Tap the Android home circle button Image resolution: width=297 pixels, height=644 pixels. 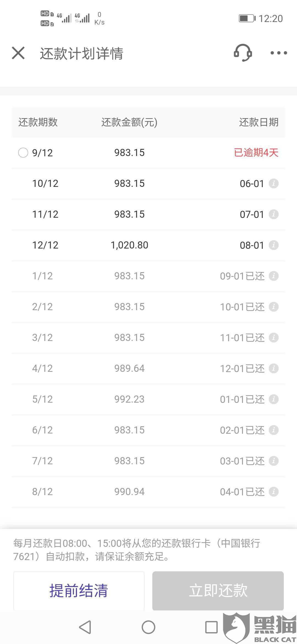click(x=148, y=627)
